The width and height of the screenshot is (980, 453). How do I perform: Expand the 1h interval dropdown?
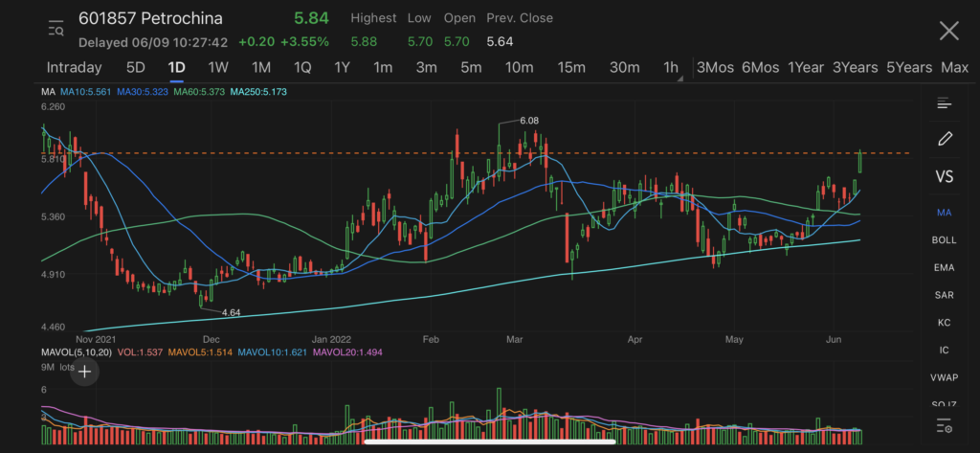click(673, 68)
